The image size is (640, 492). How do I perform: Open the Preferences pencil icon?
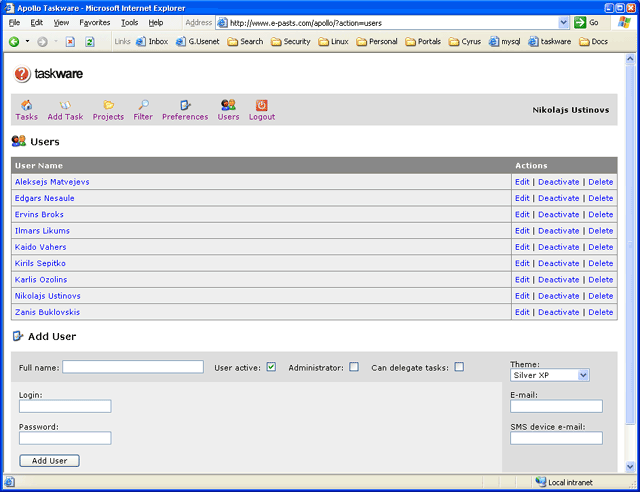185,105
